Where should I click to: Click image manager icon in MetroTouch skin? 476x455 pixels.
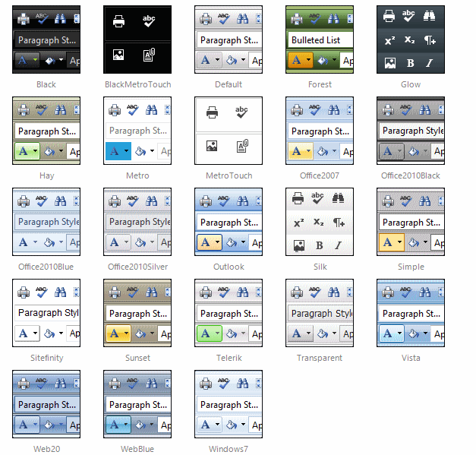tap(212, 146)
